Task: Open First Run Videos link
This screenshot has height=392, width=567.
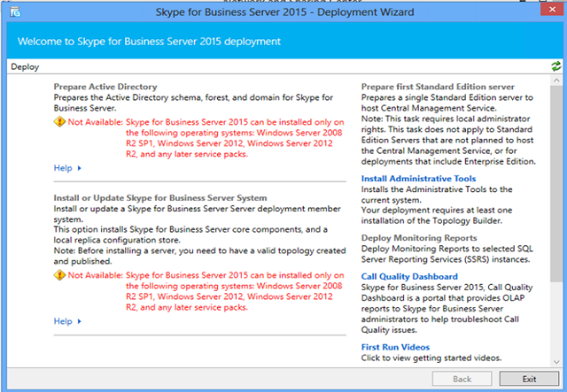Action: (397, 348)
